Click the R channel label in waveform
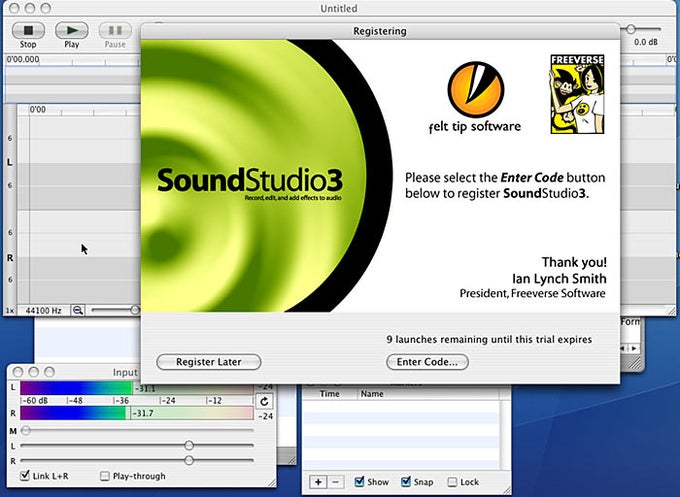This screenshot has height=497, width=680. (x=10, y=258)
